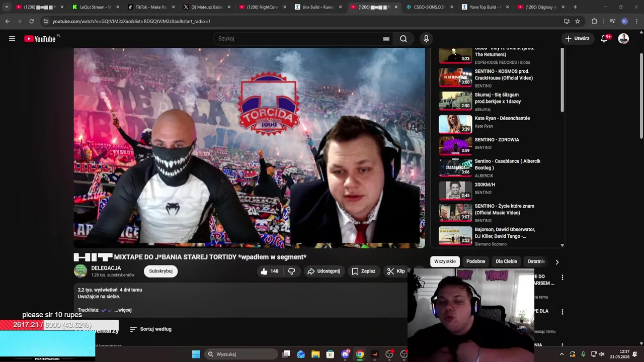Open the Chrome tab search dropdown arrow
Viewport: 644px width, 362px height.
pos(7,7)
